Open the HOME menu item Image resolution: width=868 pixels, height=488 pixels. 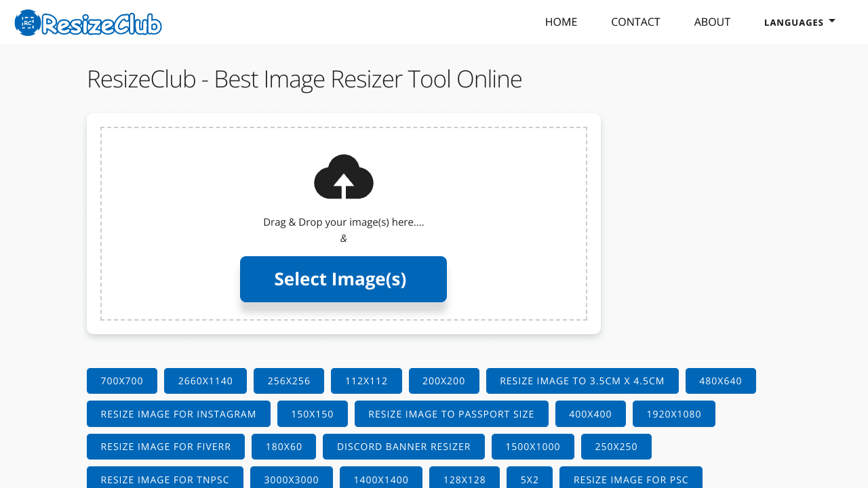point(561,22)
